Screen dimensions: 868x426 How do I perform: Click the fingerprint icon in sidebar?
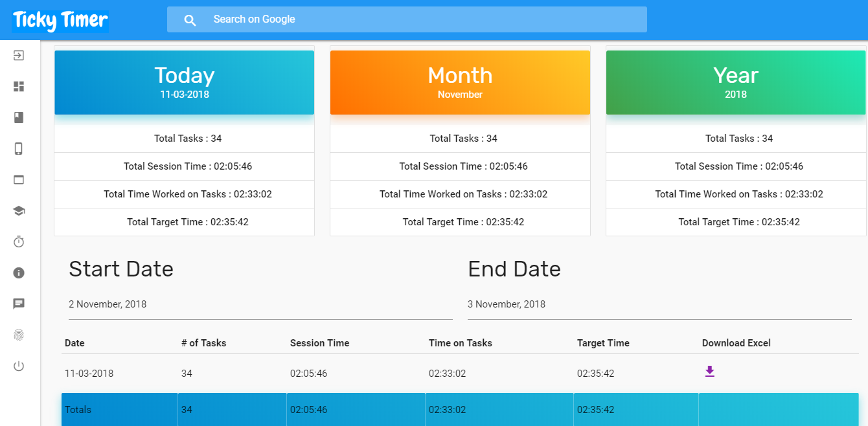coord(19,335)
